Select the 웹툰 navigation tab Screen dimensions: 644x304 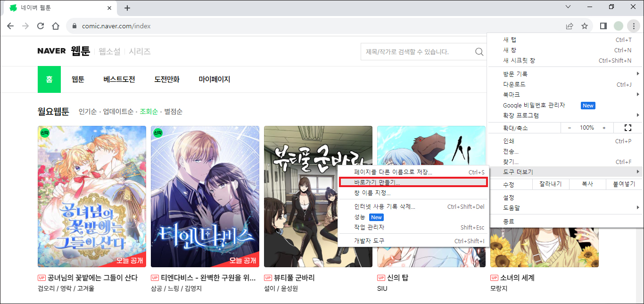(x=78, y=79)
